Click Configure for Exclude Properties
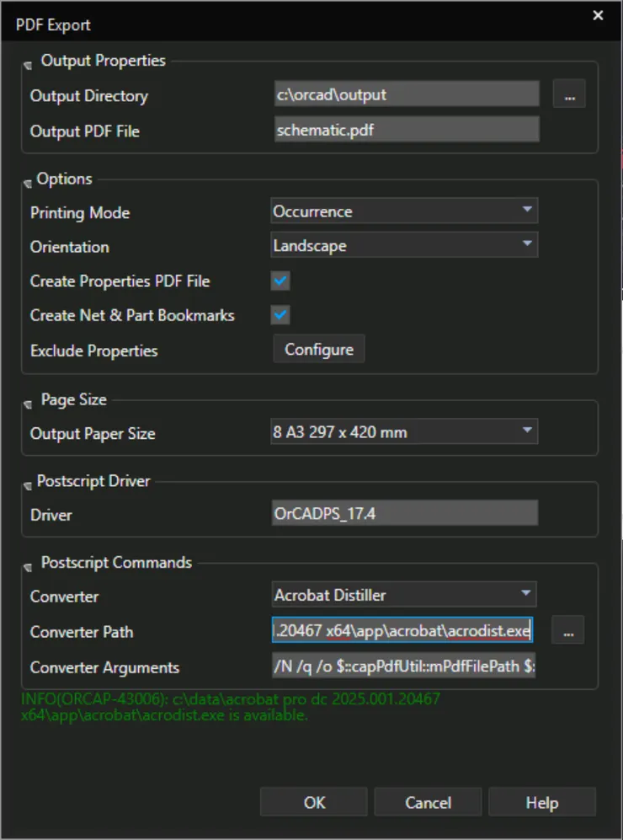Image resolution: width=623 pixels, height=840 pixels. click(319, 350)
